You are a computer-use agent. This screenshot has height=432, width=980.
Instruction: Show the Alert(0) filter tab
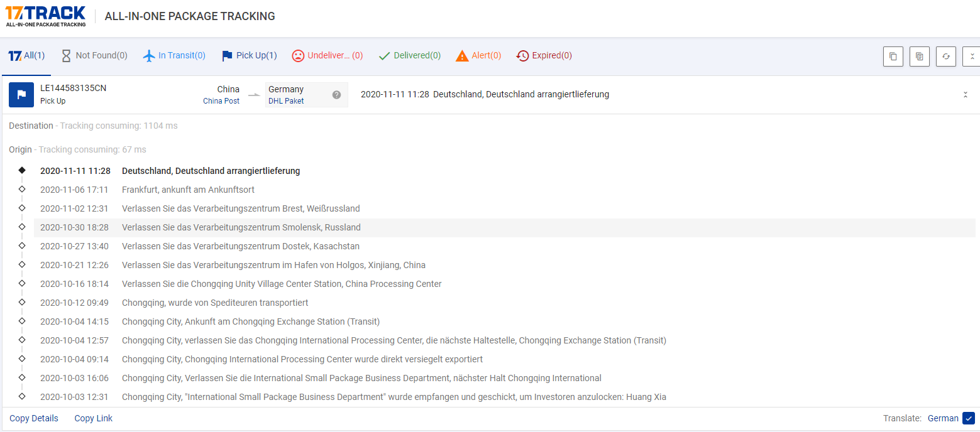coord(478,55)
